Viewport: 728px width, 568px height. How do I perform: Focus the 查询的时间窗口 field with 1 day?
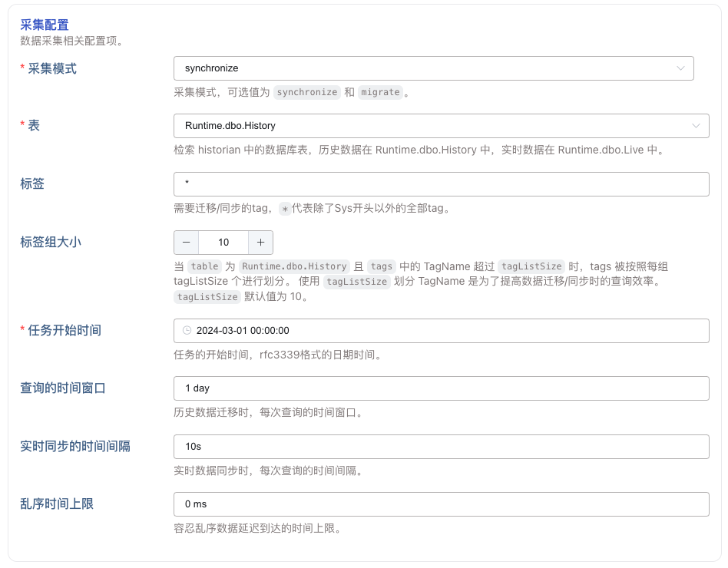click(441, 388)
